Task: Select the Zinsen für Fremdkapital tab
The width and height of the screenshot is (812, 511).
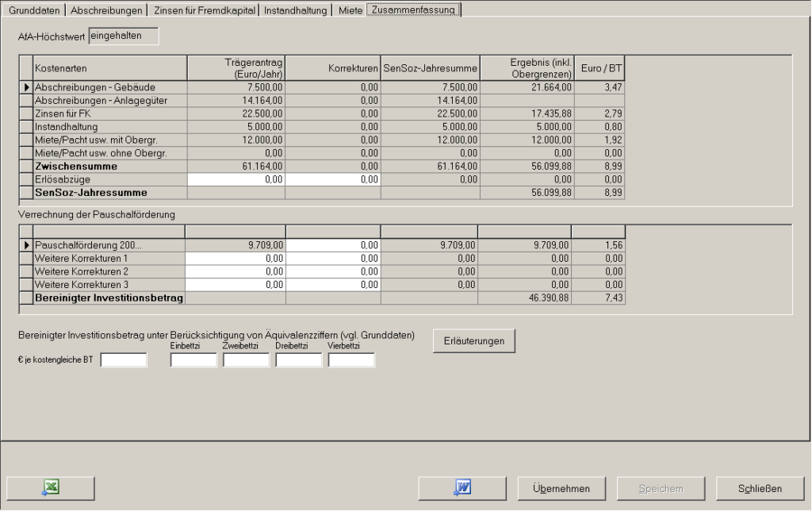Action: [x=204, y=10]
